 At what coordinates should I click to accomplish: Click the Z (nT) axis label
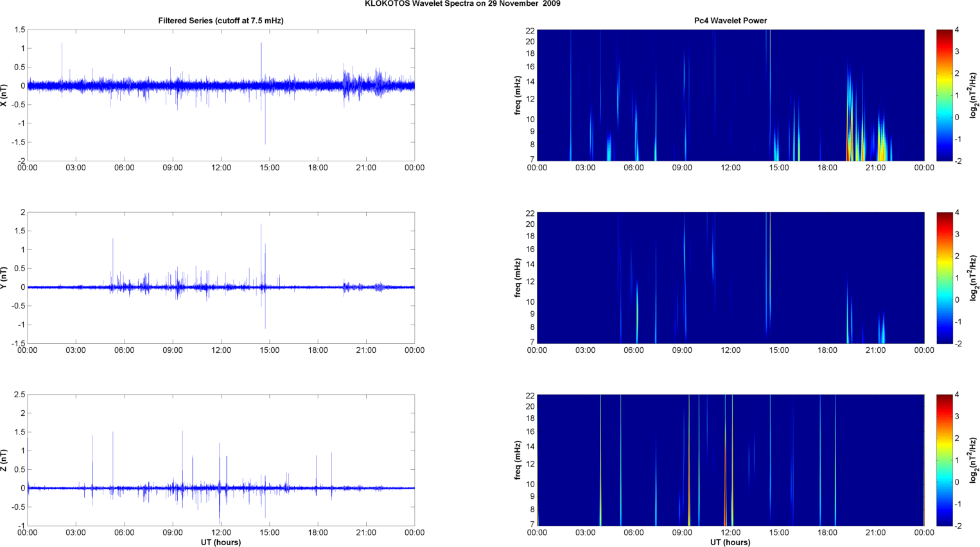(x=4, y=460)
